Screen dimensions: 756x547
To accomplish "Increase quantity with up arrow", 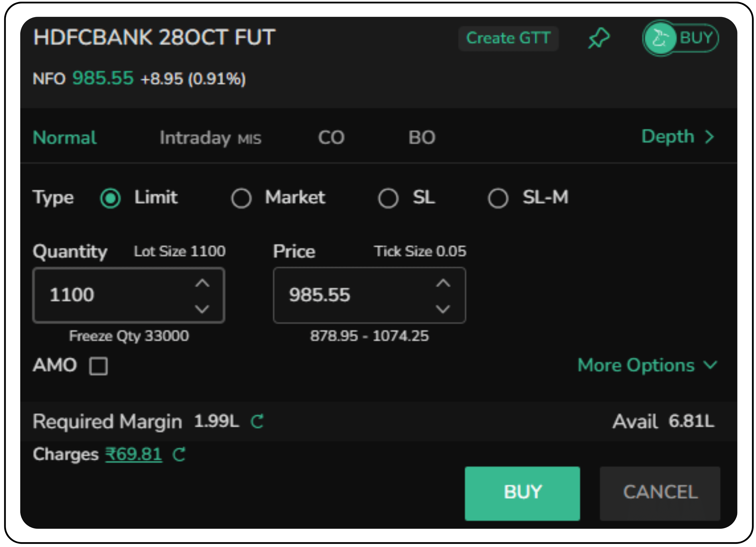I will pos(202,283).
